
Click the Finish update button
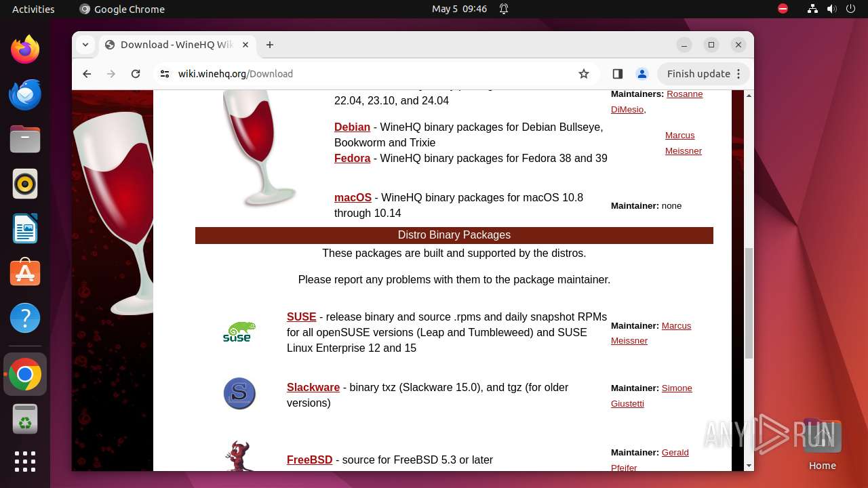[x=703, y=74]
